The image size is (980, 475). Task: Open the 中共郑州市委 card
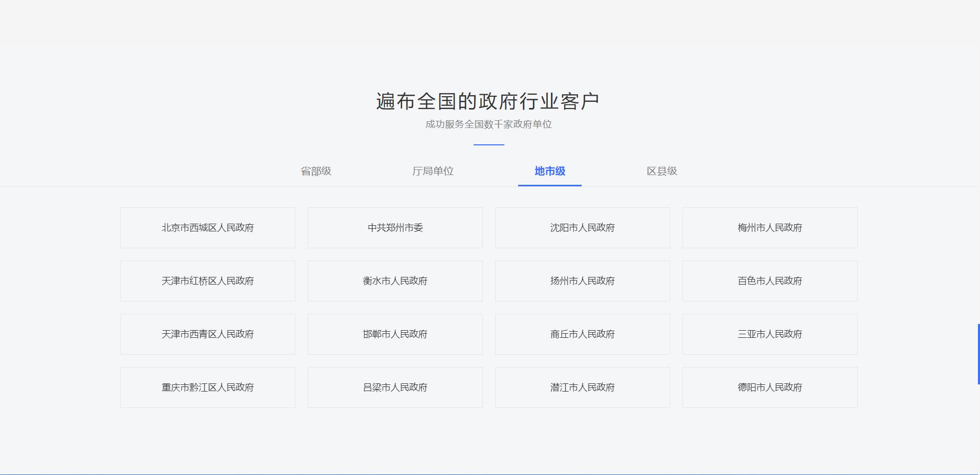[395, 228]
